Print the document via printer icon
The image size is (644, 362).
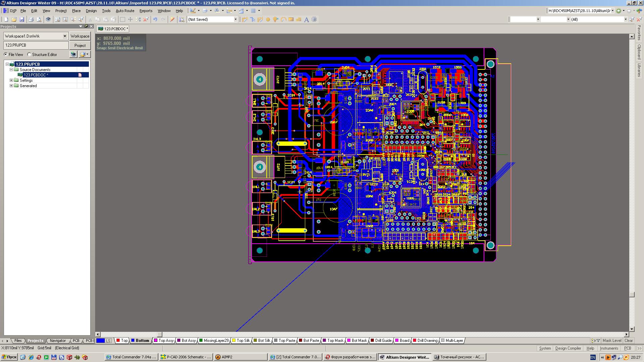point(31,19)
